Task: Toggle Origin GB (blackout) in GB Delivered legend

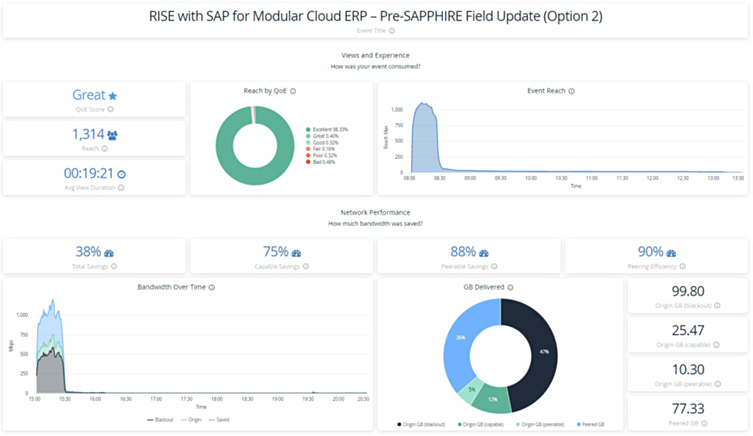Action: click(x=421, y=425)
